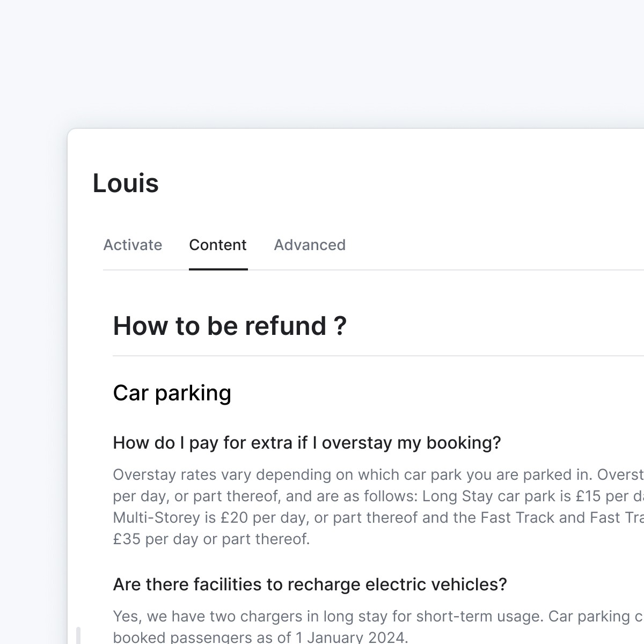
Task: Click the Louis page title
Action: click(x=126, y=183)
